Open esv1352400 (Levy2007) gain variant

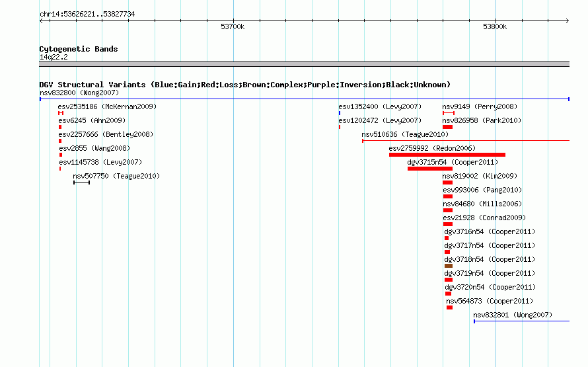click(380, 106)
